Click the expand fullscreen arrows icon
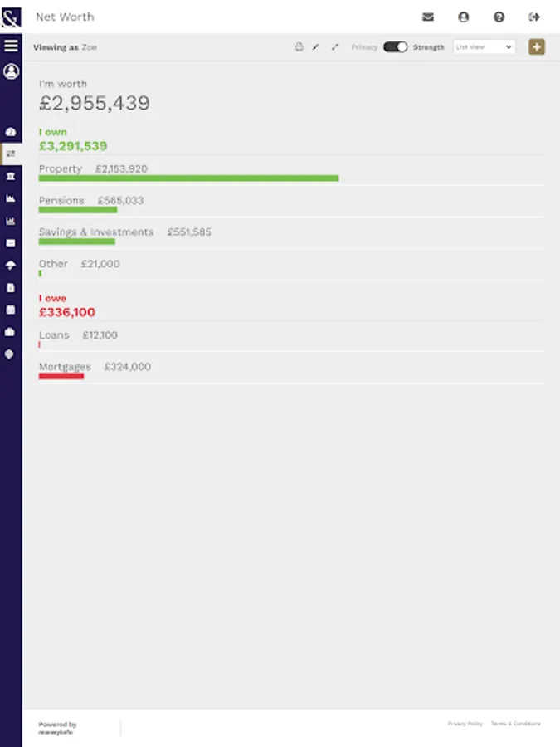 [335, 47]
